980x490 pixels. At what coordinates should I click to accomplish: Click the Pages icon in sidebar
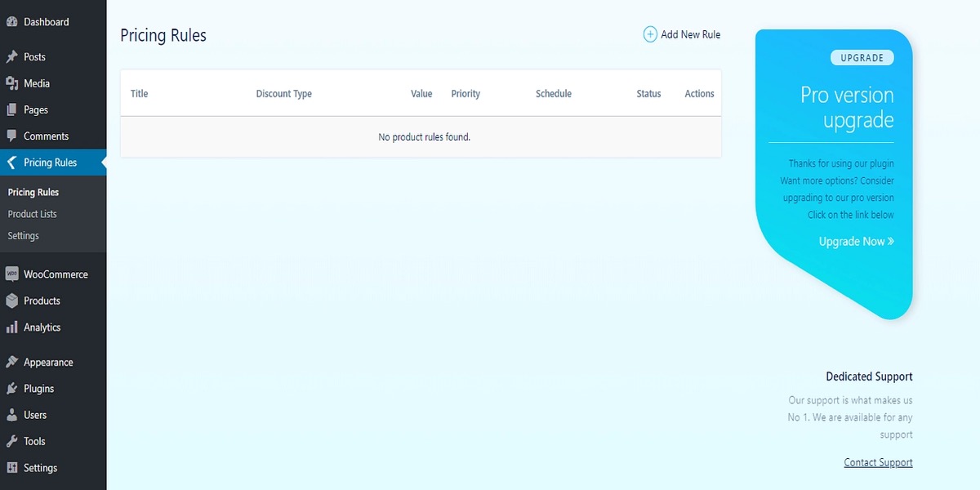tap(11, 109)
